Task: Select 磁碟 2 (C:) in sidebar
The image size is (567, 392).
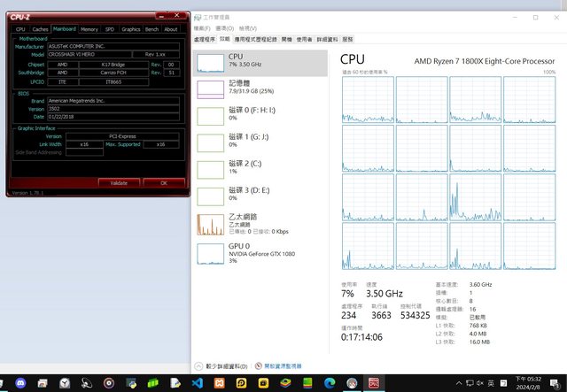Action: click(260, 170)
